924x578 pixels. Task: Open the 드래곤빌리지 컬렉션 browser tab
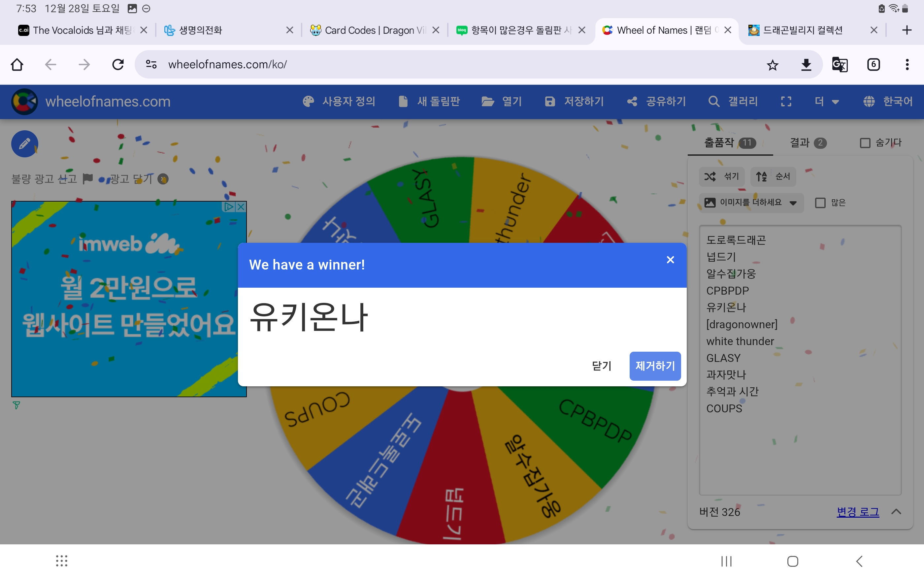(803, 30)
